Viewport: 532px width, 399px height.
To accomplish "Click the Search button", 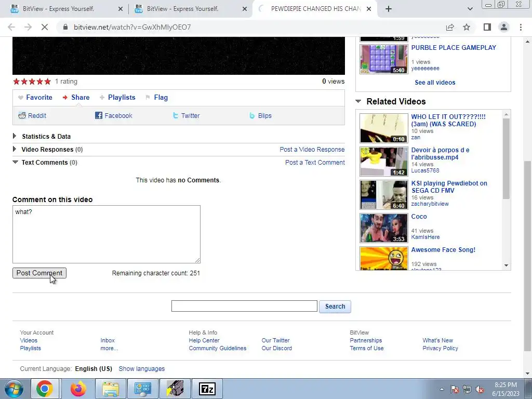I will tap(335, 307).
